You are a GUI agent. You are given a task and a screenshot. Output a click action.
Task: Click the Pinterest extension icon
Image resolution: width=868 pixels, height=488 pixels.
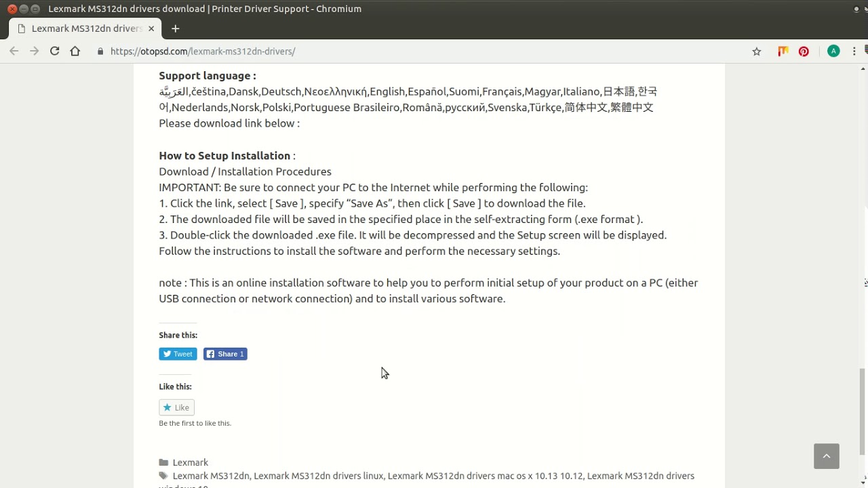804,52
